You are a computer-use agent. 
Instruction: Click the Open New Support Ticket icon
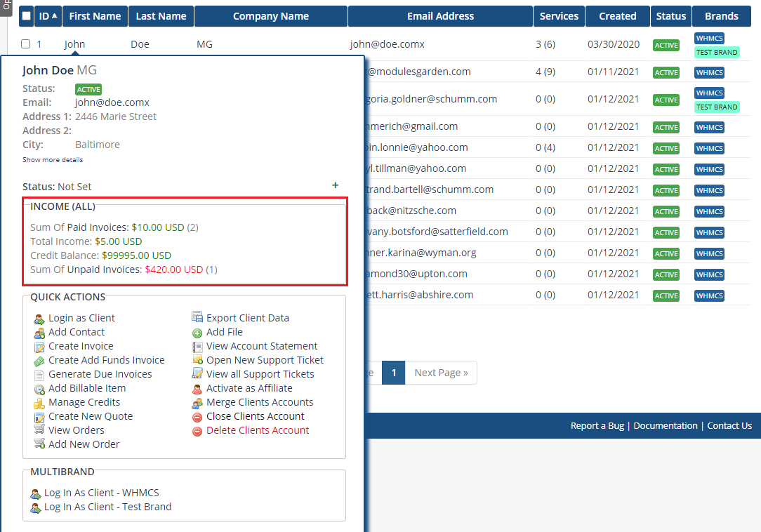coord(197,360)
